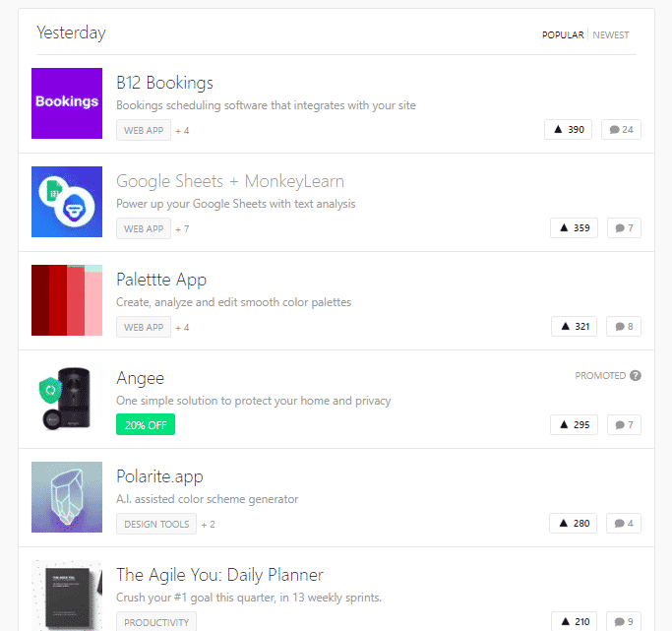Open the Angee camera product image
The width and height of the screenshot is (672, 631).
(x=67, y=399)
